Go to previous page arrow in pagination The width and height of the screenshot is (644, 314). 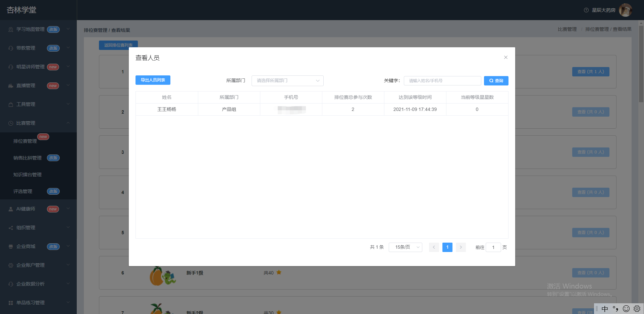[434, 247]
